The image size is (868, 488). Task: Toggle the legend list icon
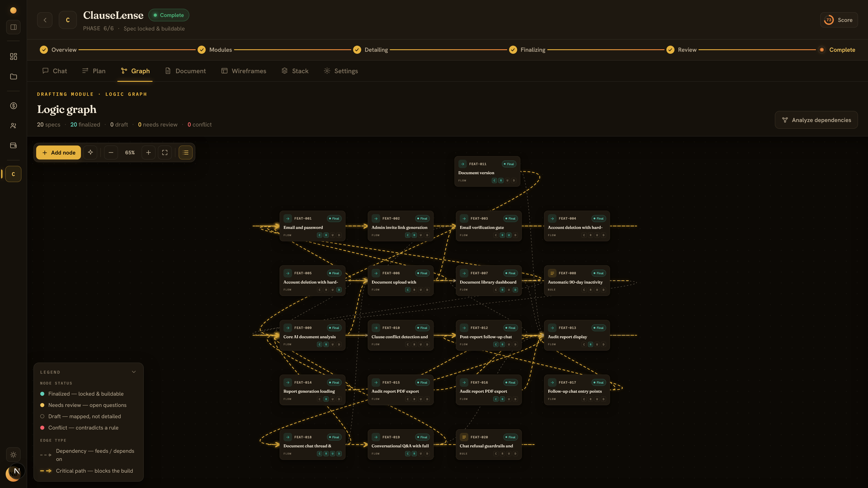(186, 152)
